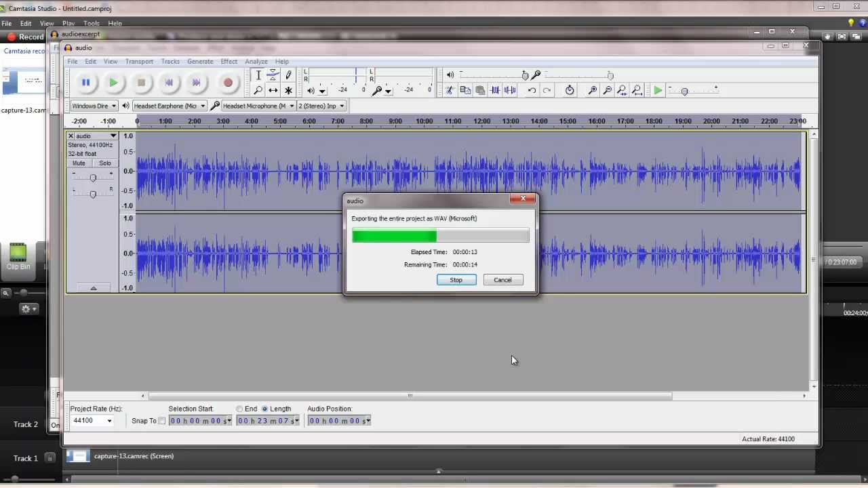Toggle the Snap To checkbox

coord(161,421)
